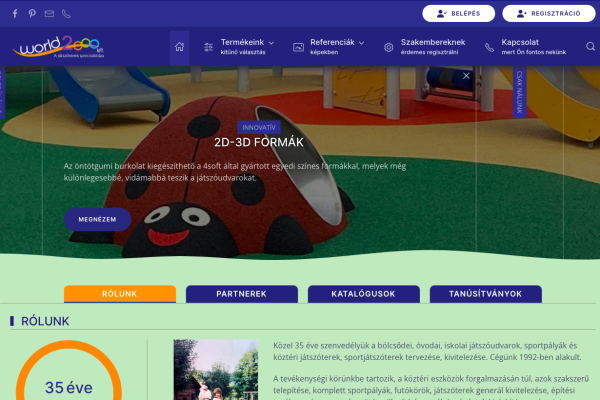Select the Rólunk tab
The height and width of the screenshot is (400, 600).
(120, 294)
